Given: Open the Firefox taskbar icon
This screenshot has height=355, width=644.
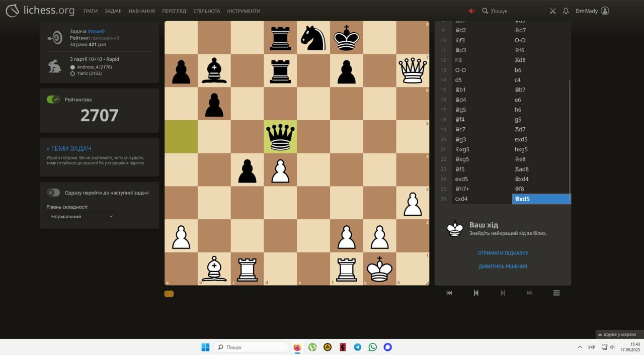Looking at the screenshot, I should click(x=297, y=347).
